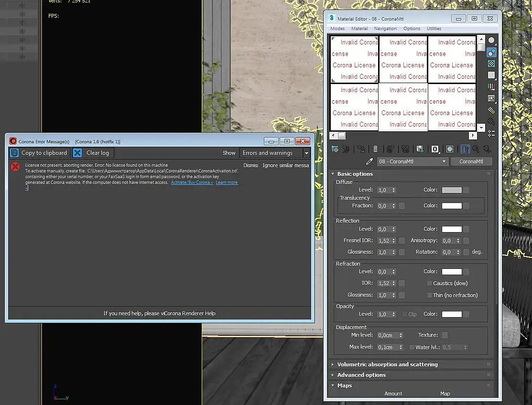Viewport: 532px width, 405px height.
Task: Click Clear log button
Action: click(93, 153)
